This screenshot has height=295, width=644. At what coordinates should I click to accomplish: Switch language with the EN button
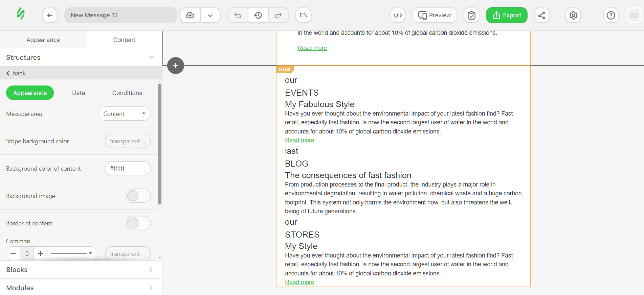304,15
